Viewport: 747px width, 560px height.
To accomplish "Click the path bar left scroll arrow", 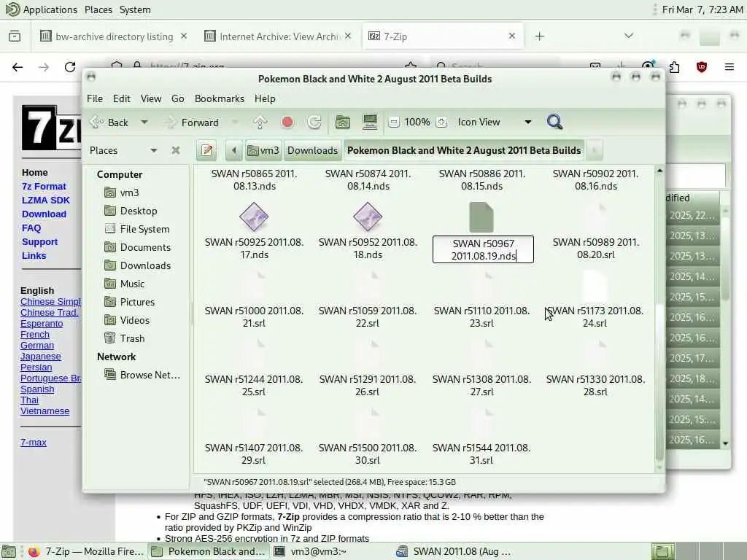I will pos(234,150).
